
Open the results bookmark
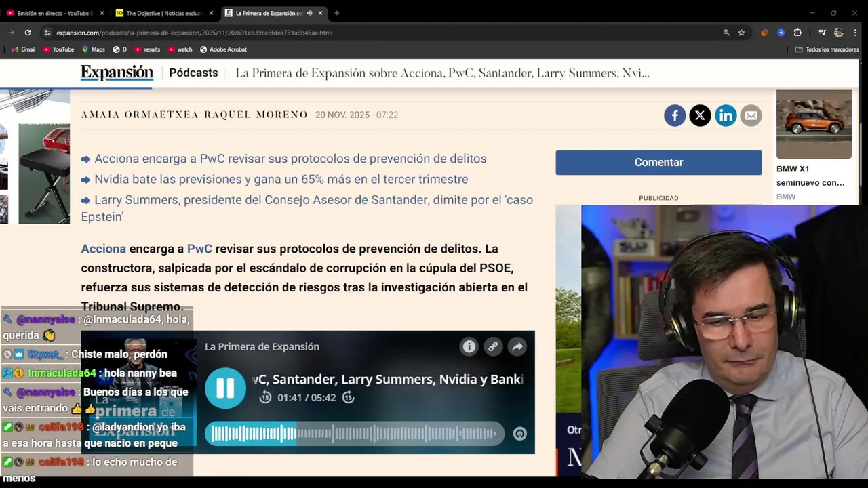147,49
